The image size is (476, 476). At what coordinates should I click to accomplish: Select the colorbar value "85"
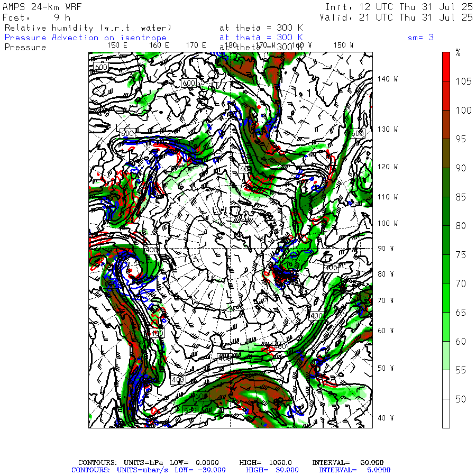pyautogui.click(x=461, y=197)
